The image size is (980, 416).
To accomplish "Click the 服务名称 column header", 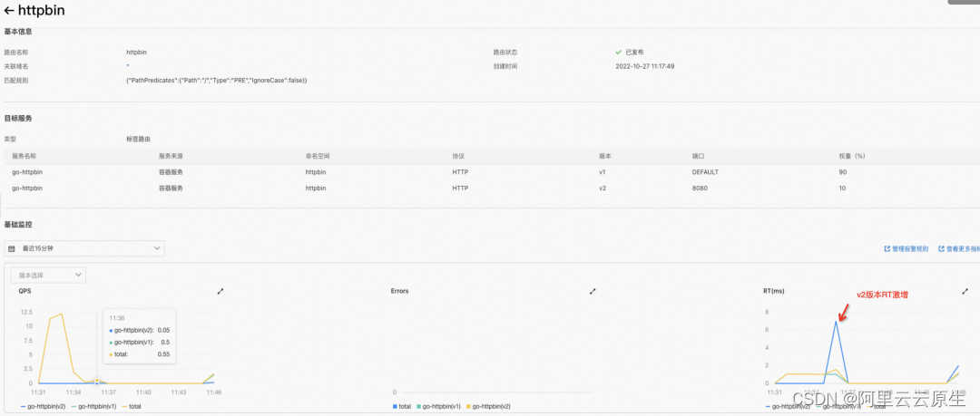I will point(24,156).
